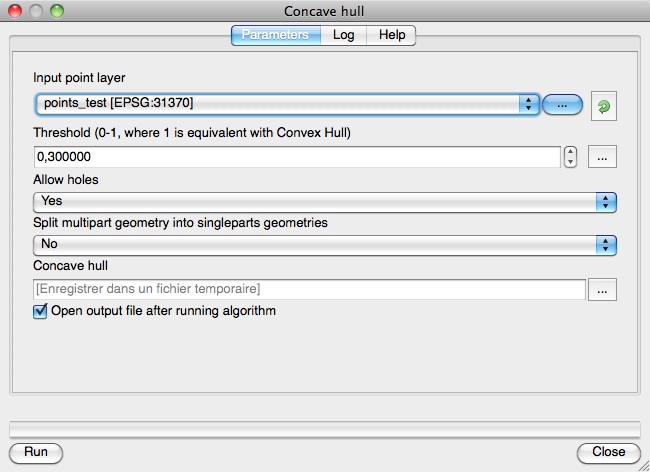Viewport: 650px width, 472px height.
Task: Click in the Threshold value field
Action: click(x=296, y=157)
